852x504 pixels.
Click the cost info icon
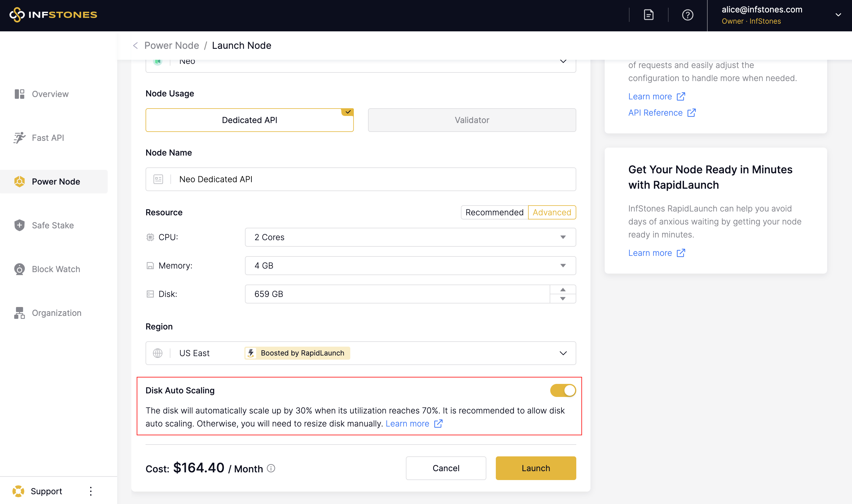coord(271,468)
